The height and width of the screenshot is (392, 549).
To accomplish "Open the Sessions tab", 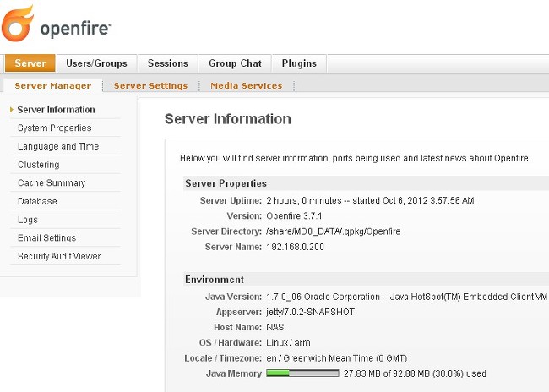I will (167, 63).
